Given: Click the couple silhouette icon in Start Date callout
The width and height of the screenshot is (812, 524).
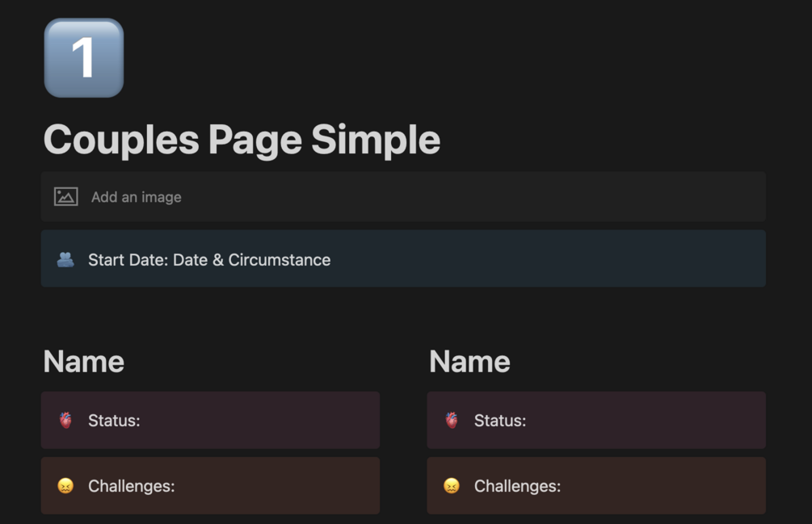Looking at the screenshot, I should [x=65, y=260].
